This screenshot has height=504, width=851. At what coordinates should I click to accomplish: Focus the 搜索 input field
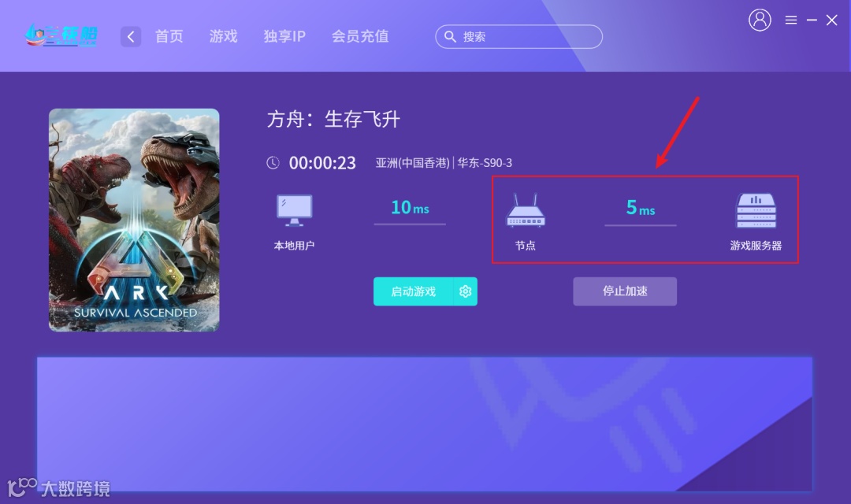coord(518,36)
